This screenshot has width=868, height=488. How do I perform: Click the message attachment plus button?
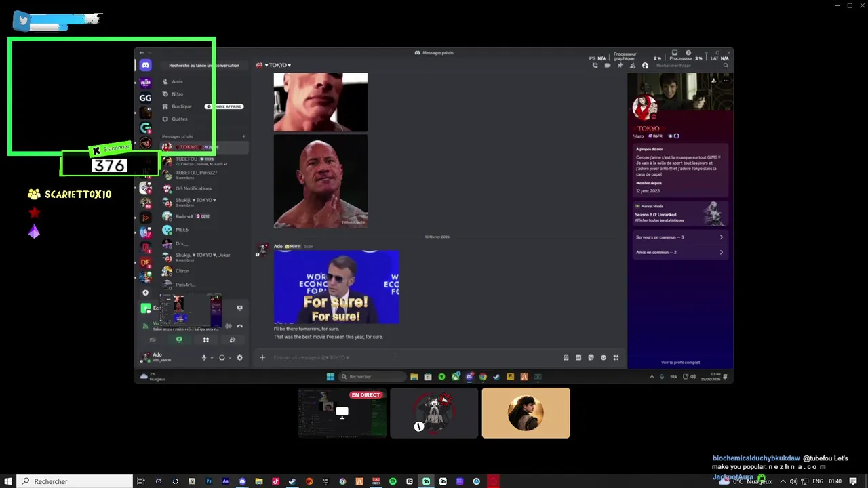pos(262,357)
